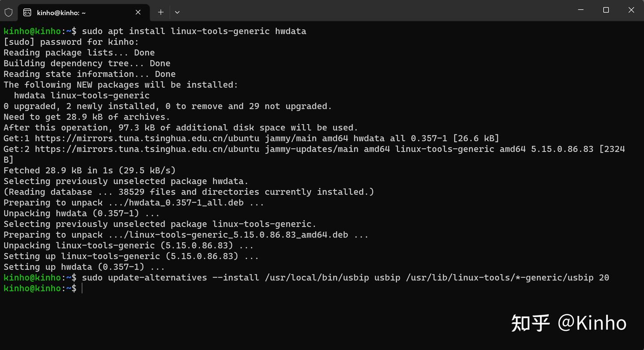This screenshot has width=644, height=350.
Task: Open the tsinghua mirror URL on the Get:2 line
Action: coord(147,149)
